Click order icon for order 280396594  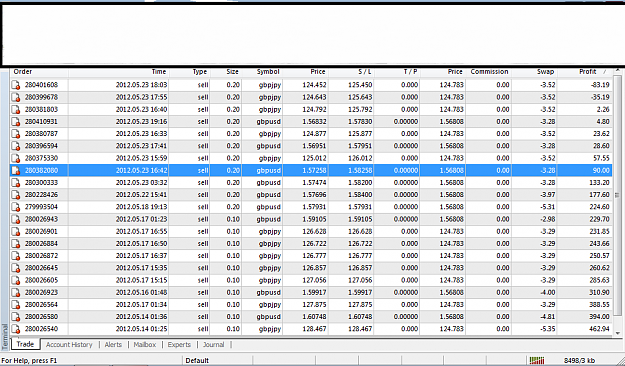[16, 146]
